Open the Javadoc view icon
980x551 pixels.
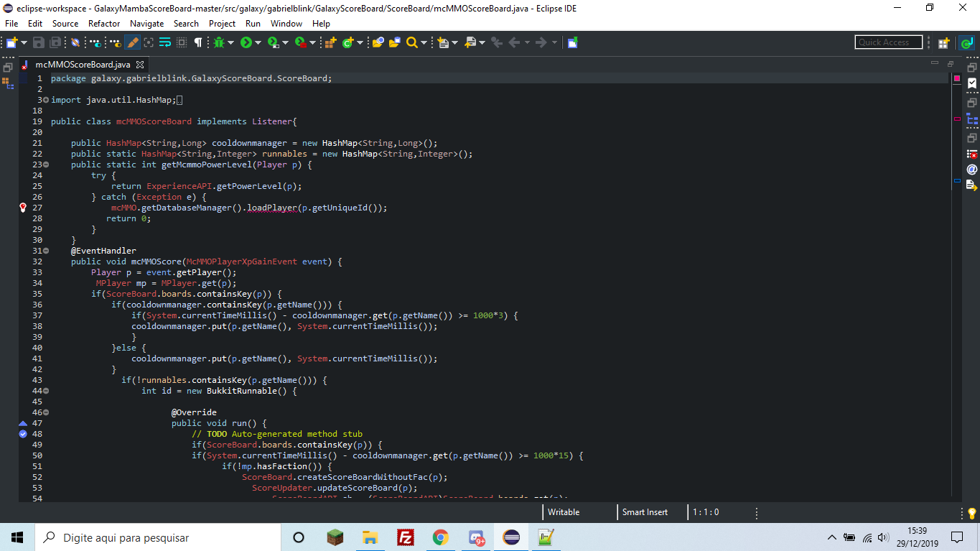(x=972, y=170)
